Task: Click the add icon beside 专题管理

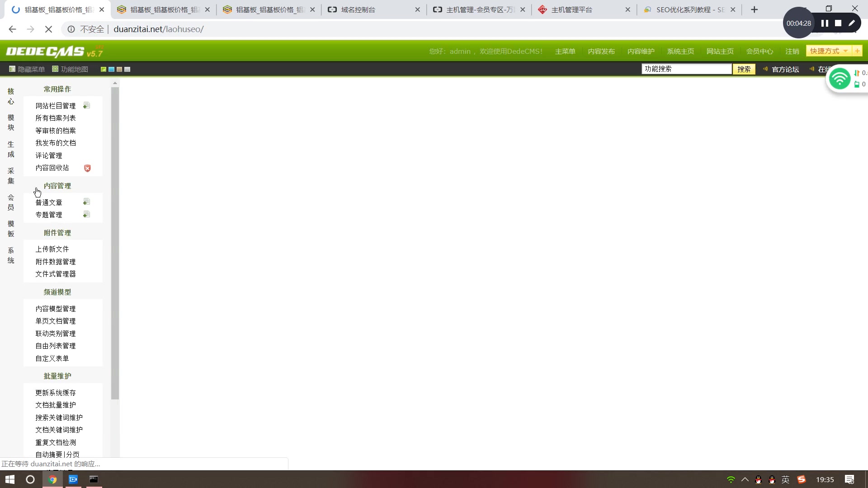Action: (87, 215)
